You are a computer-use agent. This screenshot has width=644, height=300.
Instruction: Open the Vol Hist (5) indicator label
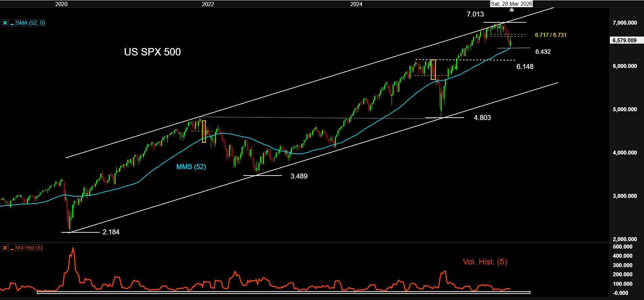29,248
